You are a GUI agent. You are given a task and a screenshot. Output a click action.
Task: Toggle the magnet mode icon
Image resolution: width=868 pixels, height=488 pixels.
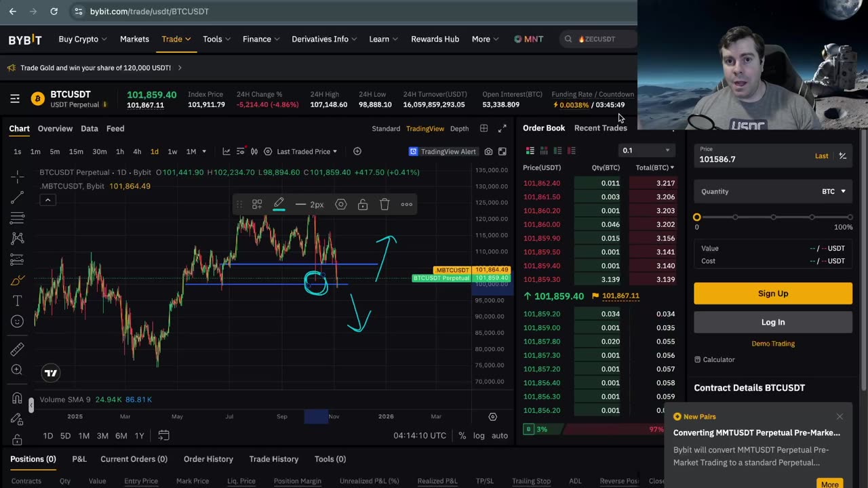coord(17,399)
